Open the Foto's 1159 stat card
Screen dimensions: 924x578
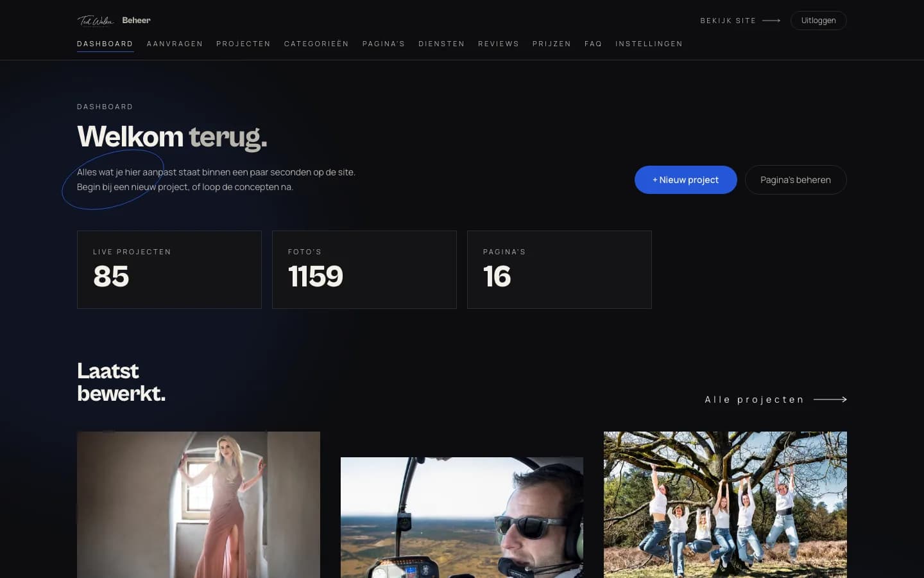[x=364, y=270]
